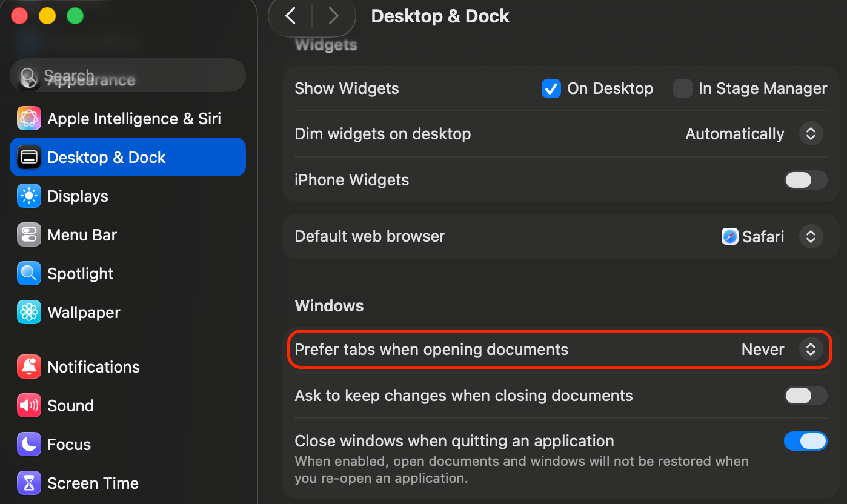
Task: Toggle the iPhone Widgets switch
Action: coord(805,180)
